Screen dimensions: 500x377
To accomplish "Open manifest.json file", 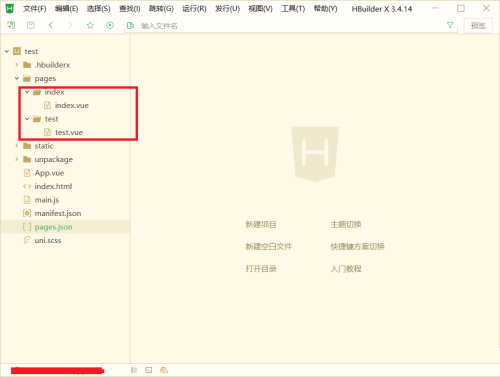I will click(58, 213).
